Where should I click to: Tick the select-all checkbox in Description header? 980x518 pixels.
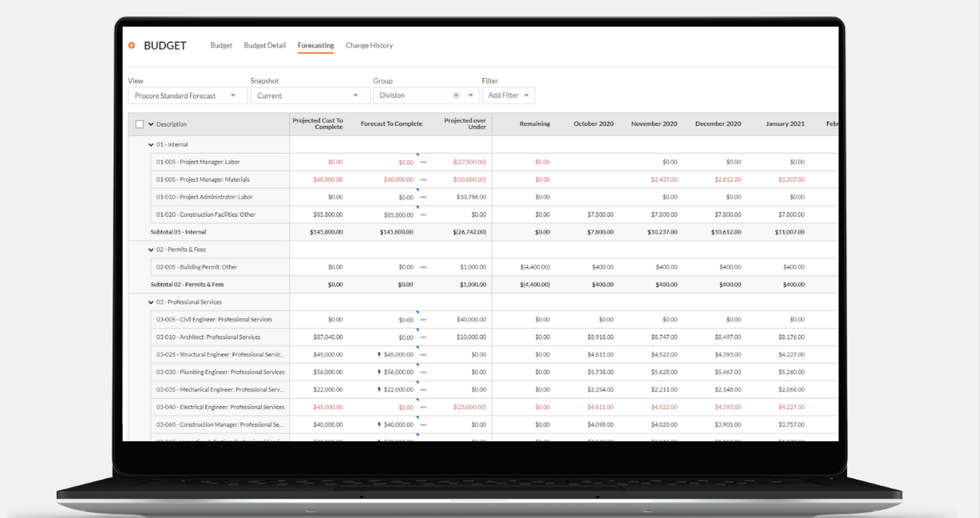140,124
